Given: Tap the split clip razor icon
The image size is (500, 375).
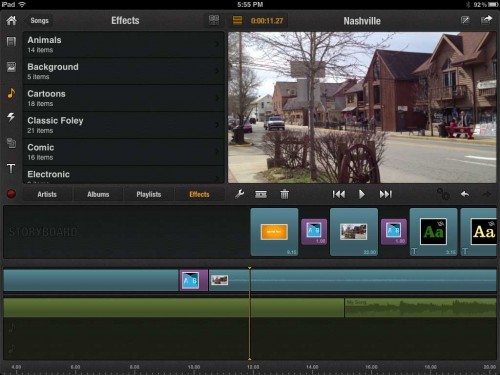Looking at the screenshot, I should pos(261,194).
